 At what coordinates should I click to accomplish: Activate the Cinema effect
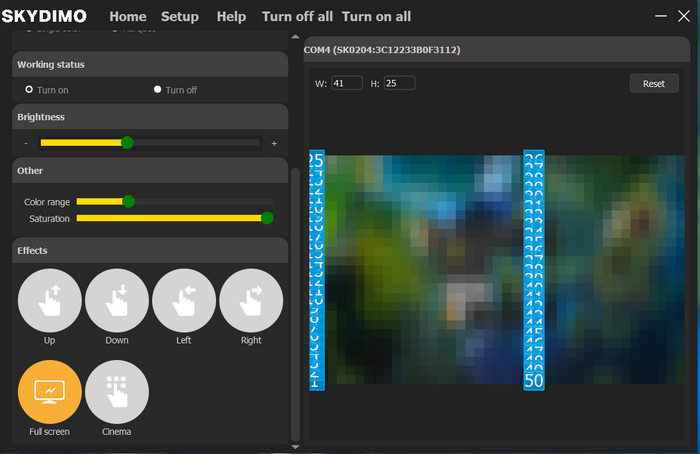click(x=117, y=391)
